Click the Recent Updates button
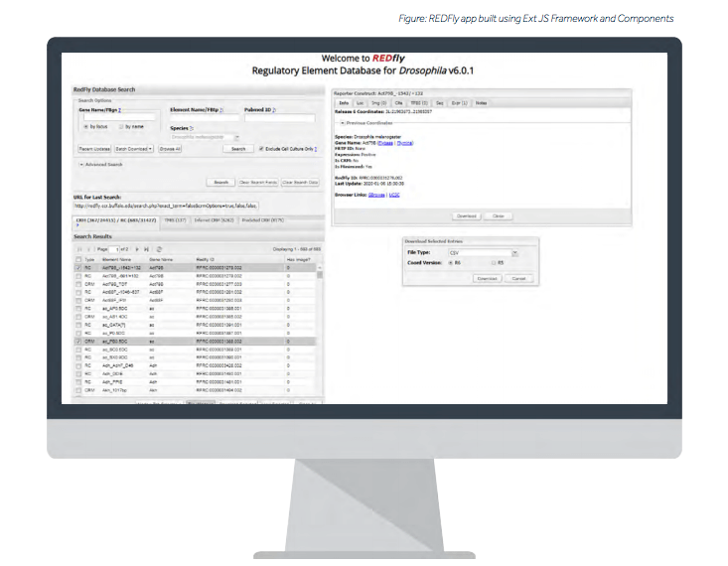The image size is (728, 566). [94, 149]
